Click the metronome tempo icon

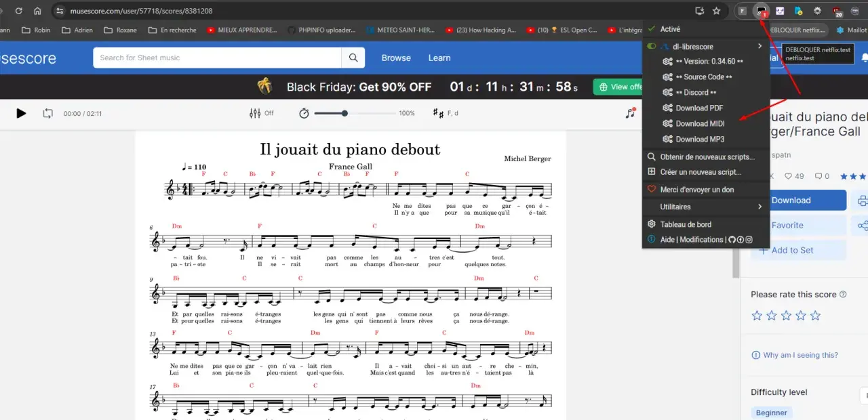pos(304,113)
